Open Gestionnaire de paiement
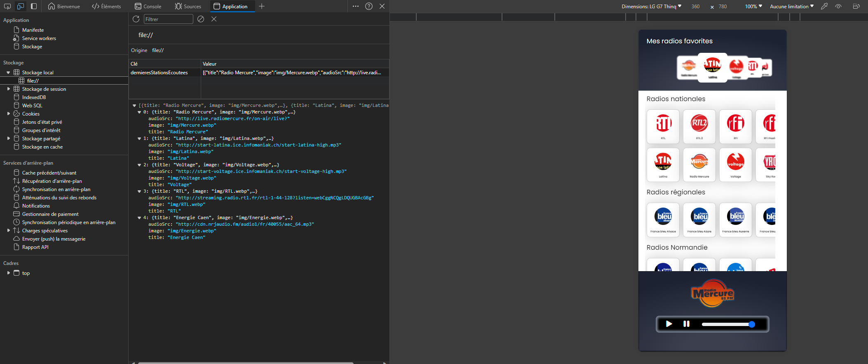 (50, 214)
